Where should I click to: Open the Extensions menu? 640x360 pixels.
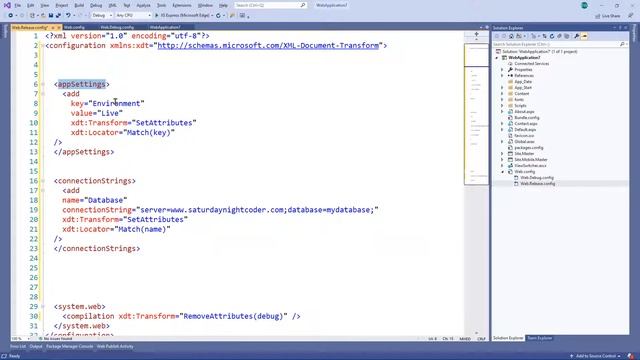pos(182,5)
